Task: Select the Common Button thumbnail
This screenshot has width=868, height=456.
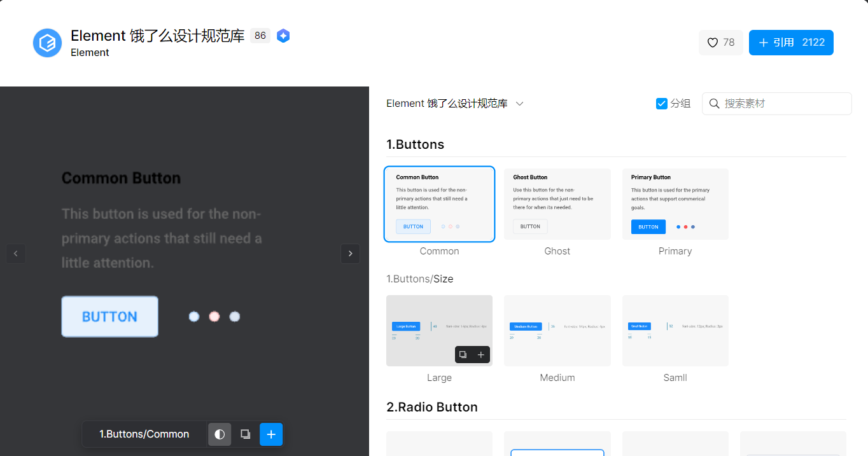Action: coord(439,204)
